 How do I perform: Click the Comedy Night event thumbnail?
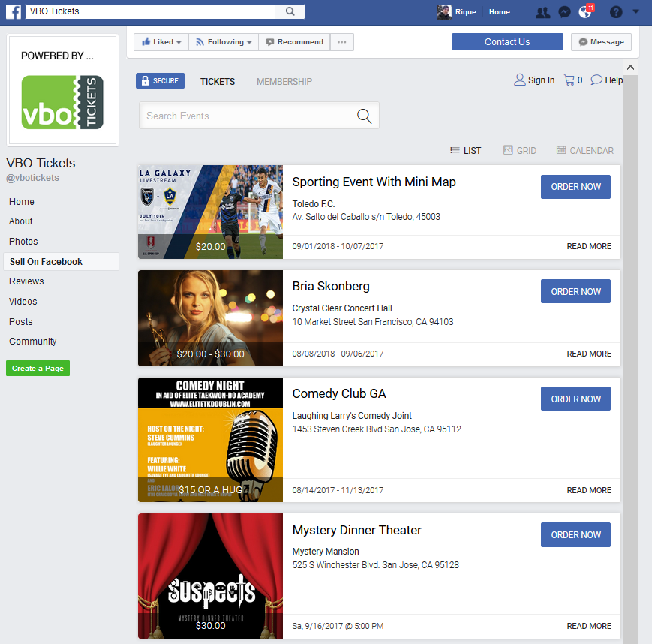pyautogui.click(x=210, y=440)
